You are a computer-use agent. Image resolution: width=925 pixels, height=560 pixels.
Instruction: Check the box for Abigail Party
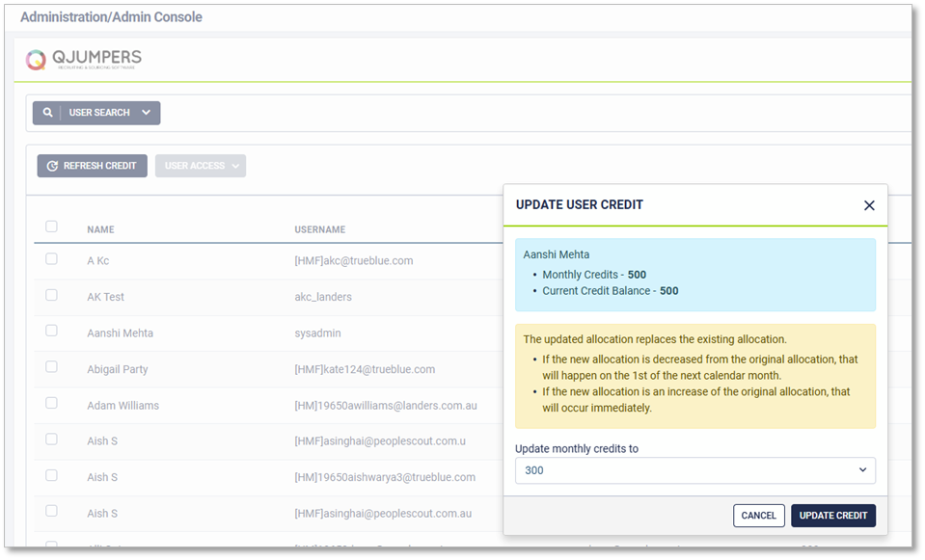pyautogui.click(x=51, y=367)
